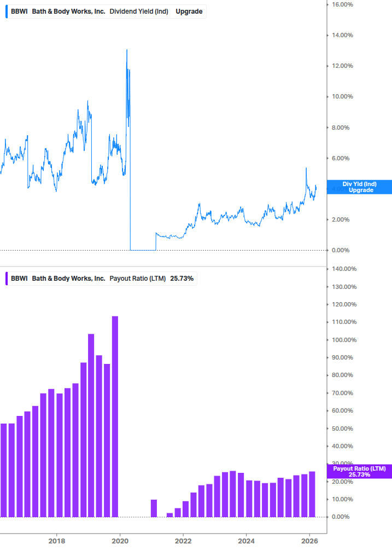Screen dimensions: 392x550
Task: Click the 110.00% payout axis label
Action: coord(344,322)
